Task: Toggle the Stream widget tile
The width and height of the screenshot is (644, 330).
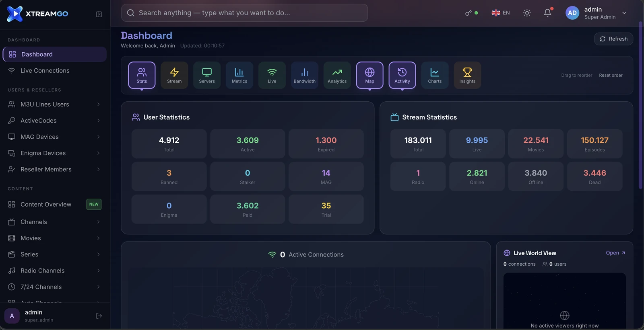Action: click(x=174, y=75)
